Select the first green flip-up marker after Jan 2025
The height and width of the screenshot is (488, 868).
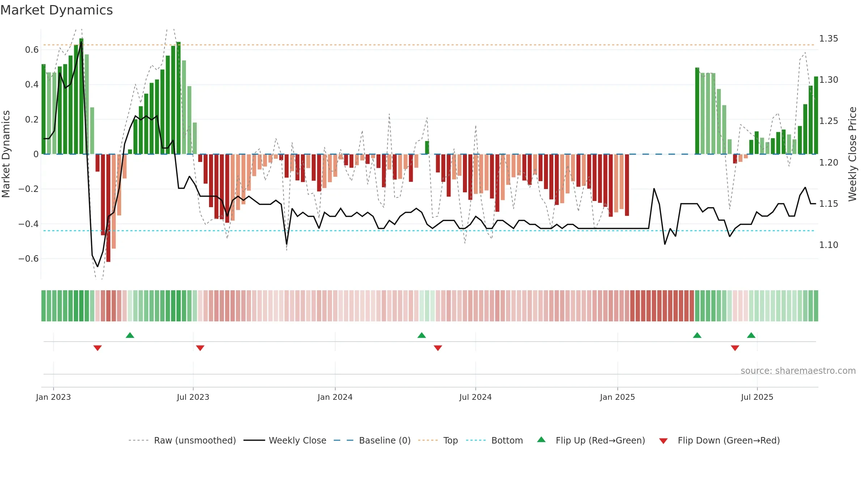(697, 335)
